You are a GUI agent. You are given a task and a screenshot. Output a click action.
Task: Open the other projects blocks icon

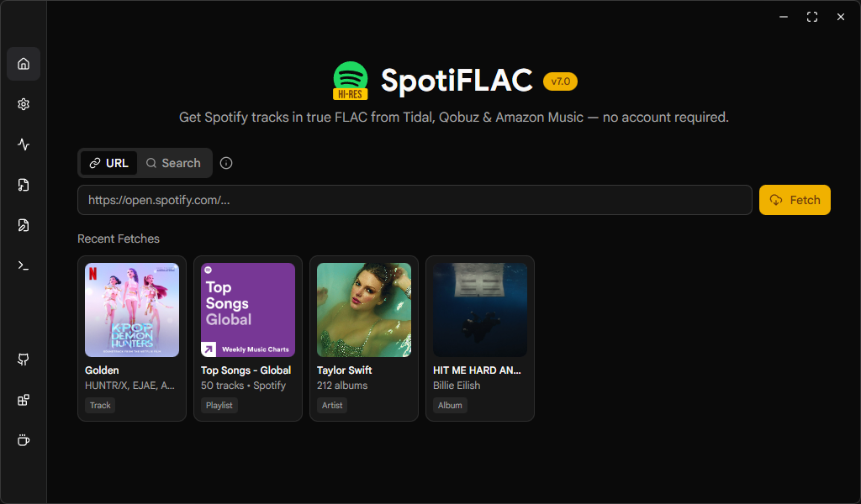point(24,400)
